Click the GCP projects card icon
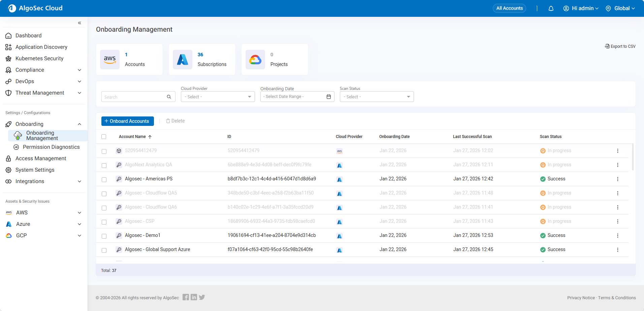The width and height of the screenshot is (644, 311). pyautogui.click(x=255, y=60)
